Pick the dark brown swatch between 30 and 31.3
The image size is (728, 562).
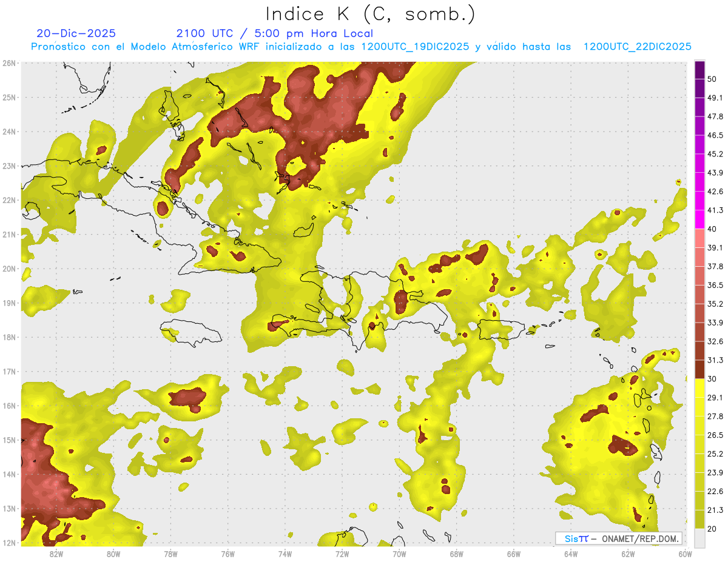point(699,370)
